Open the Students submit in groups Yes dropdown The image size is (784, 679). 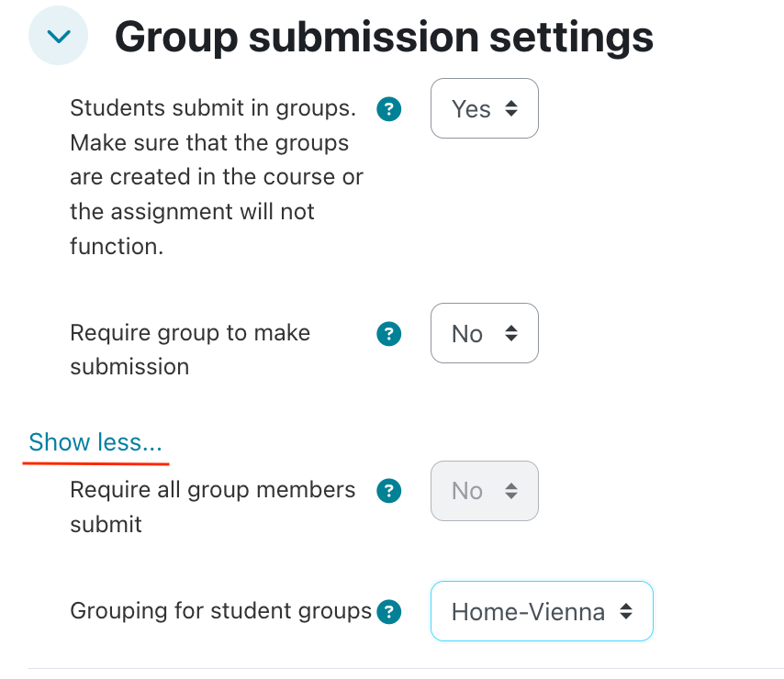coord(484,109)
